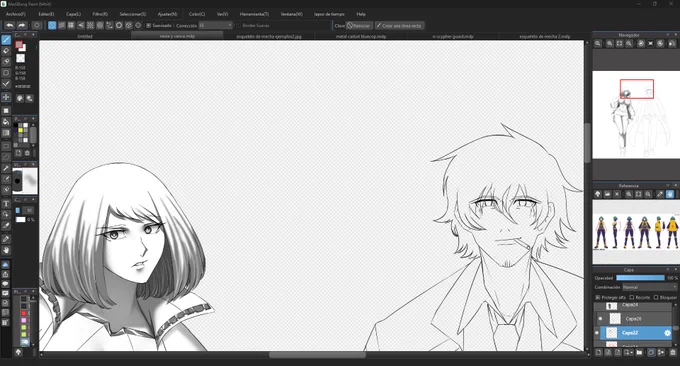The height and width of the screenshot is (366, 680).
Task: Select the Gradient tool
Action: pyautogui.click(x=6, y=133)
